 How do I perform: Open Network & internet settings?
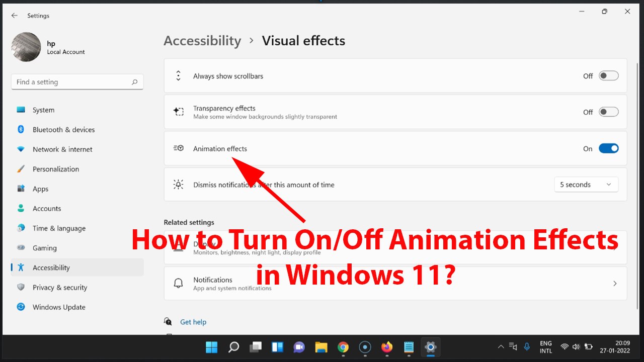(x=77, y=149)
